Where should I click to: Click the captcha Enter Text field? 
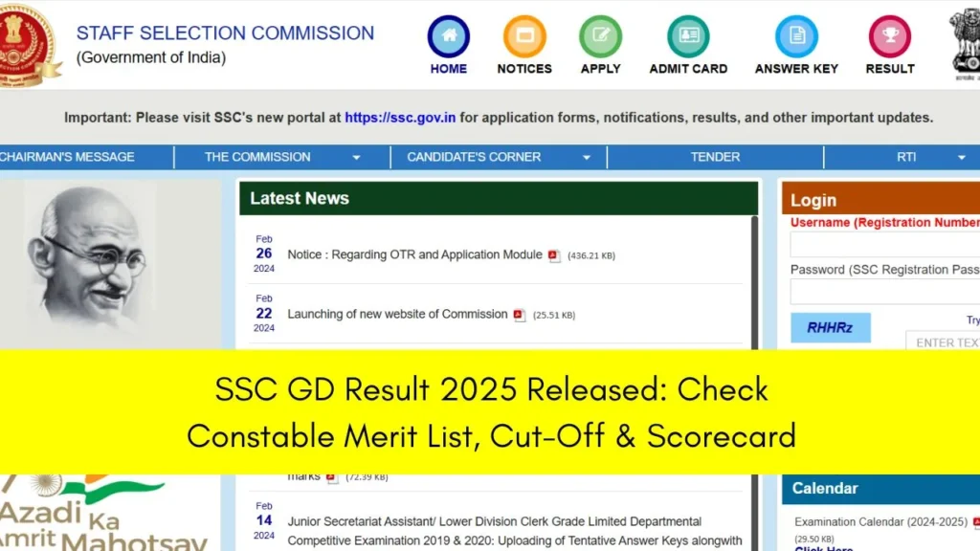943,342
